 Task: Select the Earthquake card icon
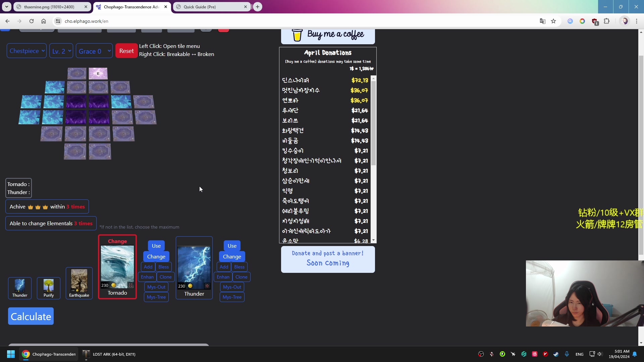tap(79, 281)
